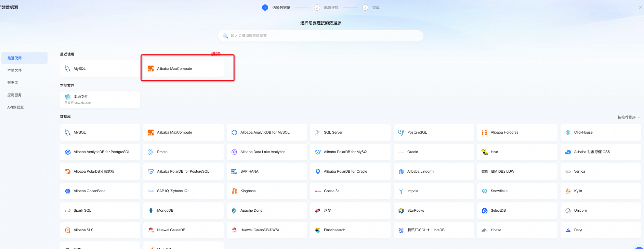
Task: Click the Huawei GaussDB icon
Action: (151, 230)
